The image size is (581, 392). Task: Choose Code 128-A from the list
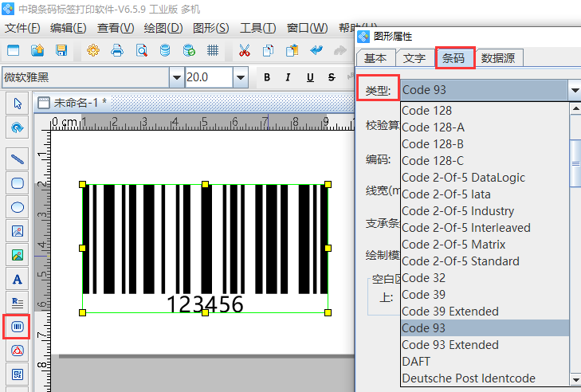(x=485, y=127)
